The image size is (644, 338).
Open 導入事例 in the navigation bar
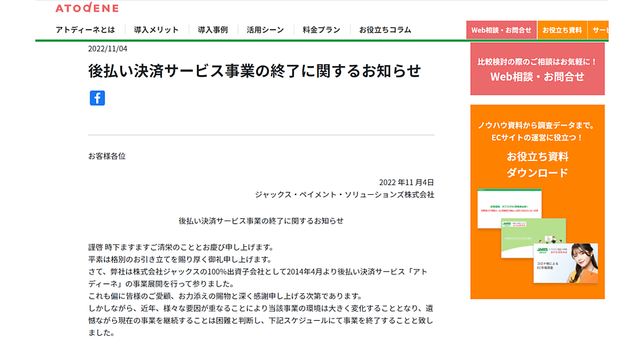[213, 30]
